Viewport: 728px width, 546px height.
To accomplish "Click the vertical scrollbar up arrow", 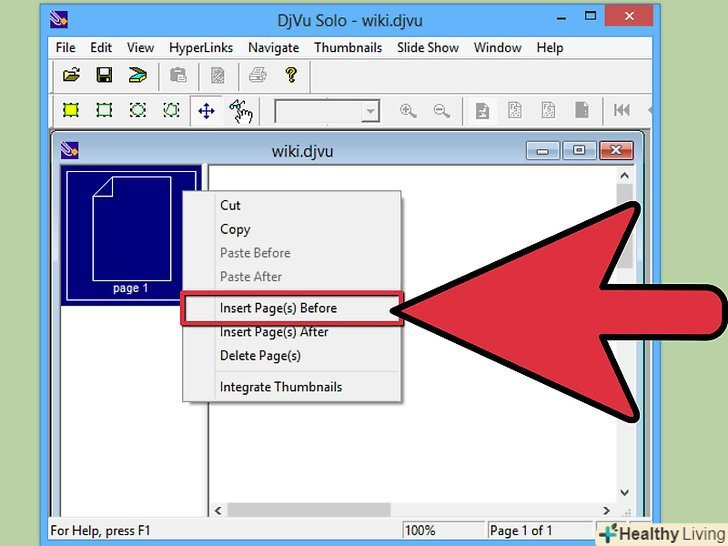I will 624,176.
